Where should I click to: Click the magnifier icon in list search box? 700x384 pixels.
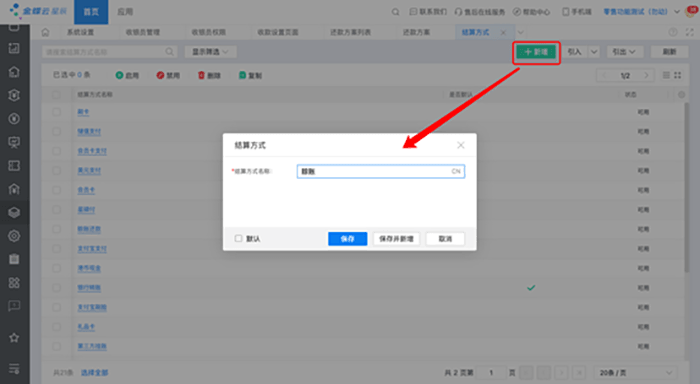pos(169,52)
